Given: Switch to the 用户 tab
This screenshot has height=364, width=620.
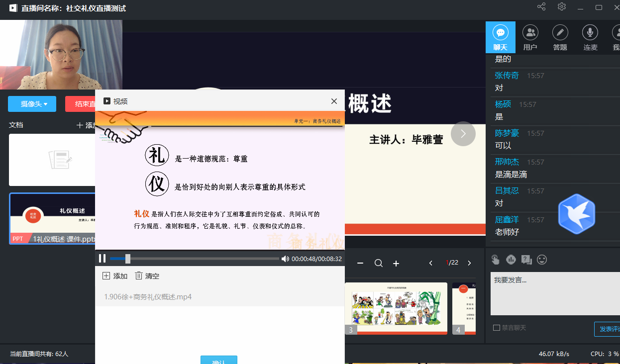Looking at the screenshot, I should 530,38.
